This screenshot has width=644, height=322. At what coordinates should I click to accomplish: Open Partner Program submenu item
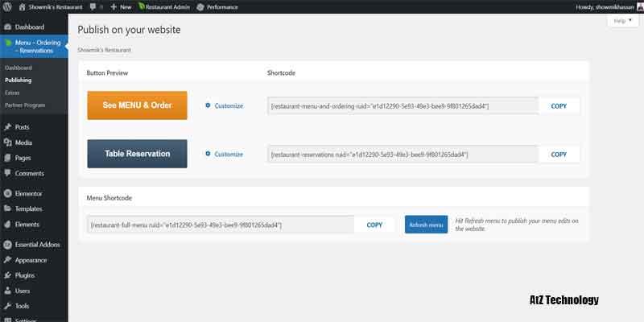[x=24, y=105]
